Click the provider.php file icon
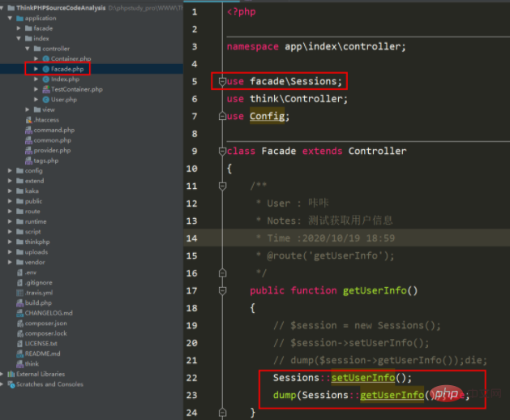The image size is (510, 420). point(28,150)
